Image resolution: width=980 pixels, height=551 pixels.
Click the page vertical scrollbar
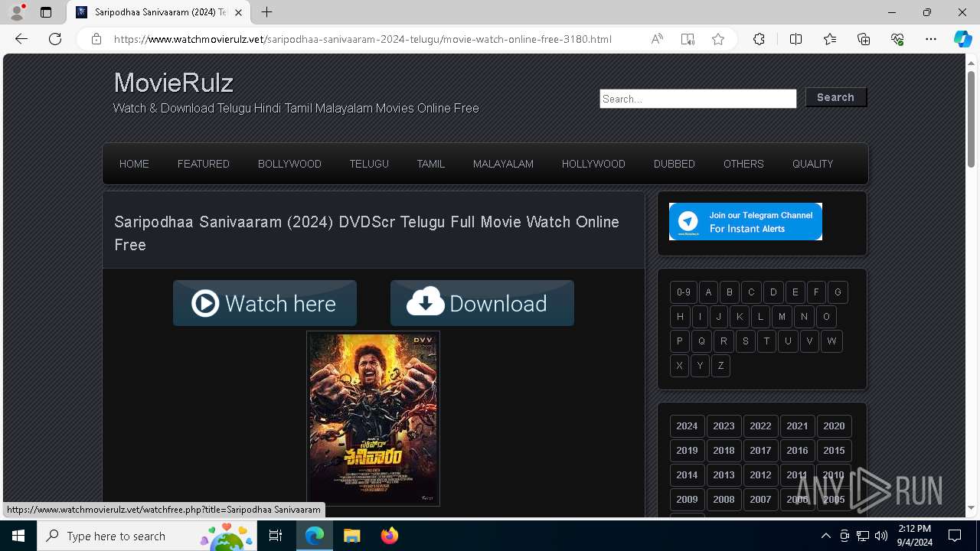[x=971, y=119]
